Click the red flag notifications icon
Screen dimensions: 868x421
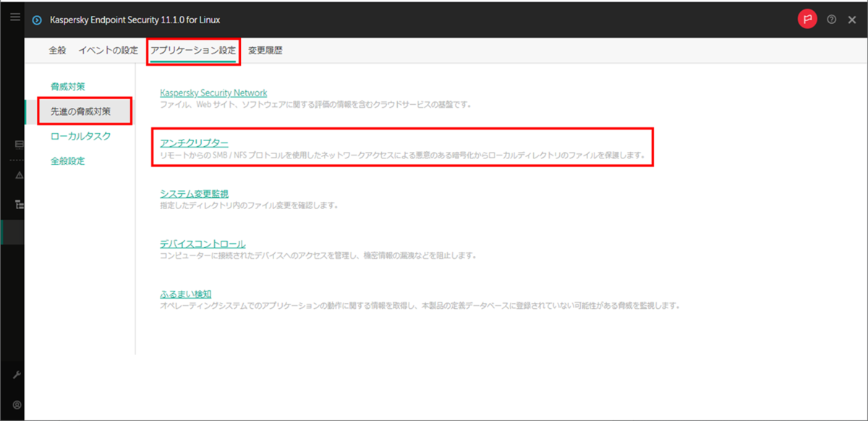[x=807, y=20]
